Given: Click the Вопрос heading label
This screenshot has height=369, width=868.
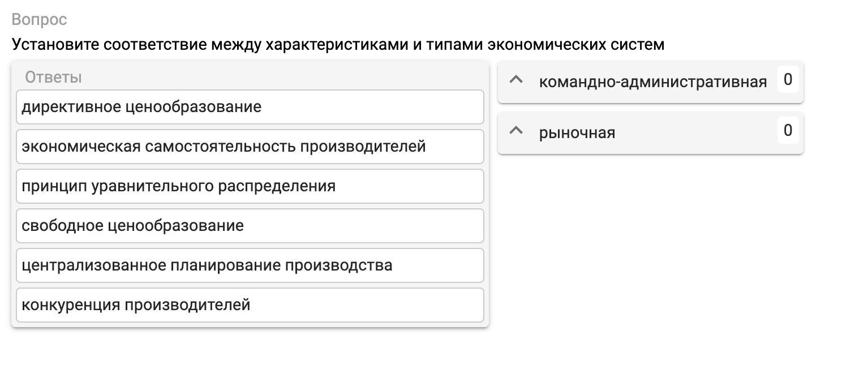Looking at the screenshot, I should click(39, 19).
